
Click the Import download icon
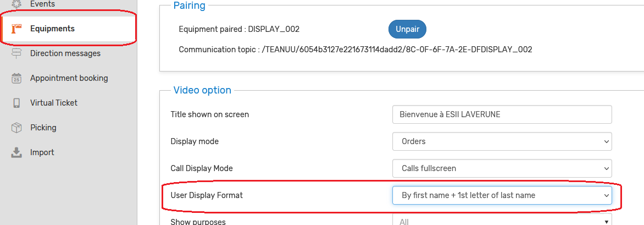pyautogui.click(x=16, y=152)
